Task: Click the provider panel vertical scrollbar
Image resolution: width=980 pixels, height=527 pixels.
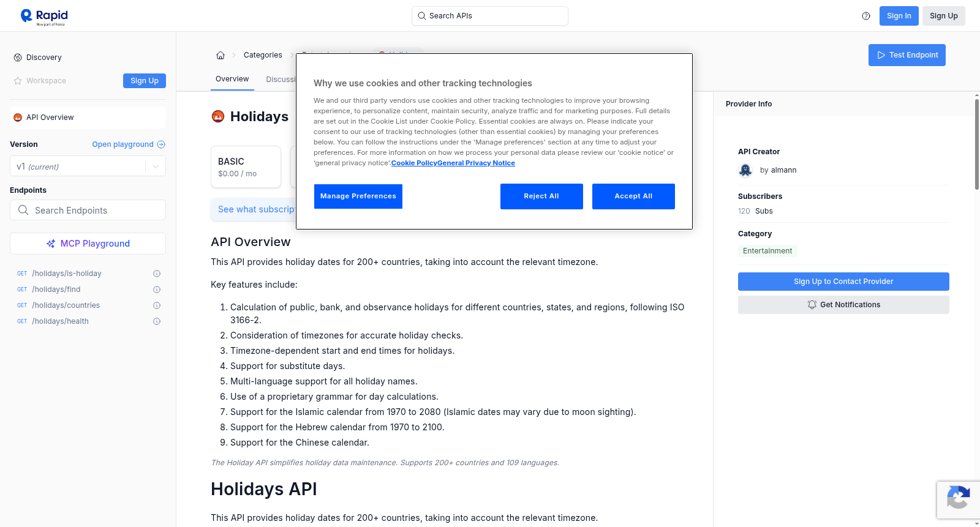Action: coord(976,144)
